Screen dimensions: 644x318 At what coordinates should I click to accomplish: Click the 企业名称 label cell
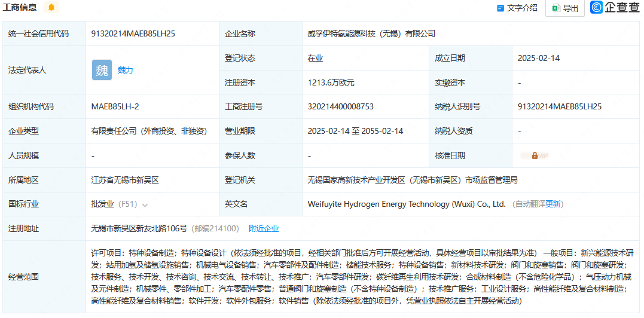pos(261,33)
